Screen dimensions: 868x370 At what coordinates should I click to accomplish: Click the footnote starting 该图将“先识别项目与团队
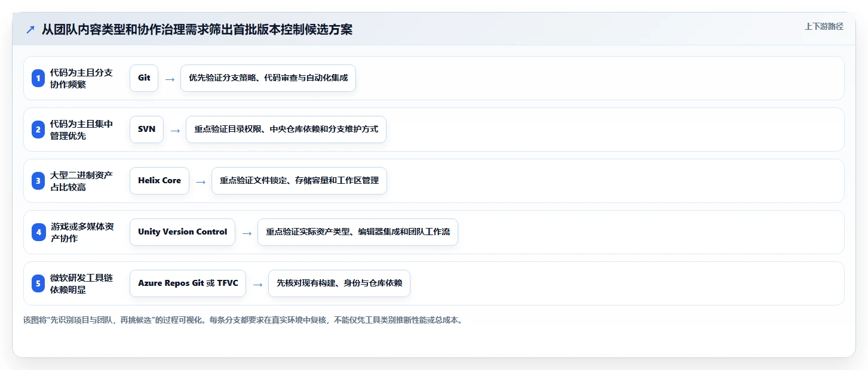pos(243,320)
